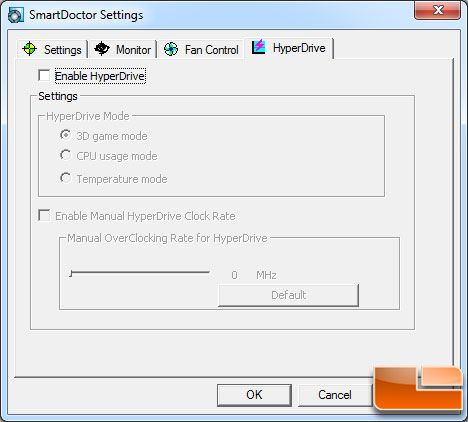This screenshot has width=468, height=422.
Task: Click the manual overclocking rate slider handle
Action: coord(71,274)
